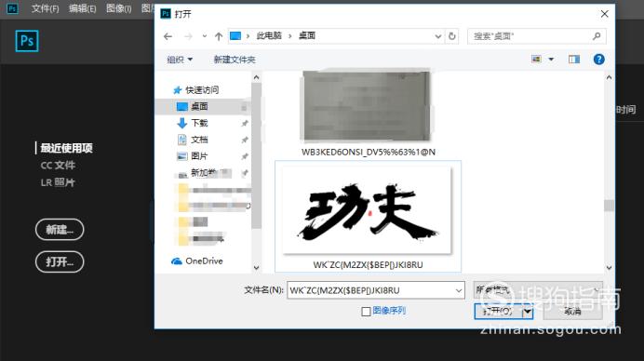Select 下载 folder in quick access
Viewport: 644px width, 361px height.
point(199,123)
